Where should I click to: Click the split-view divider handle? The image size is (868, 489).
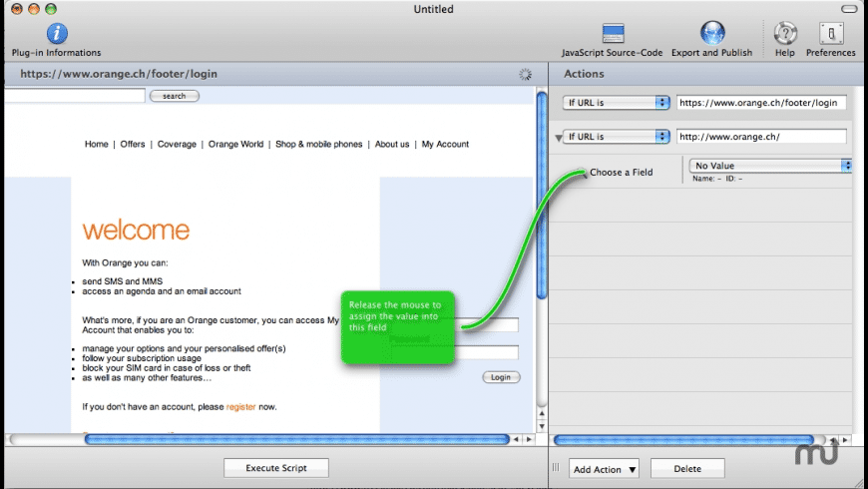pyautogui.click(x=556, y=467)
